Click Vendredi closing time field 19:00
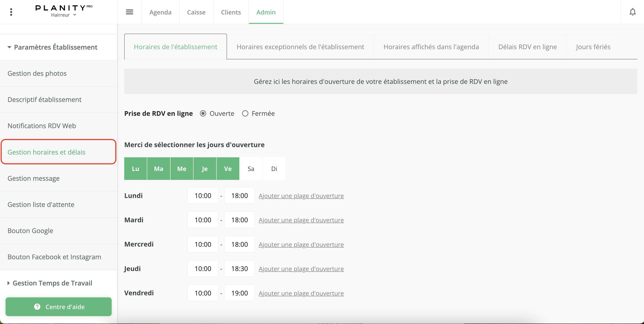 pyautogui.click(x=239, y=293)
